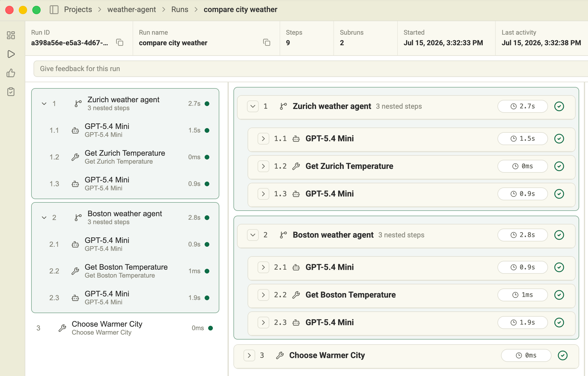
Task: Collapse step 1 Zurich weather agent card
Action: (253, 106)
